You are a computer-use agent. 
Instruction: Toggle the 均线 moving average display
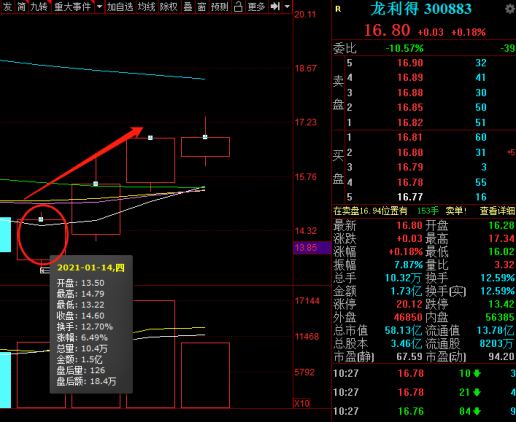(x=146, y=6)
